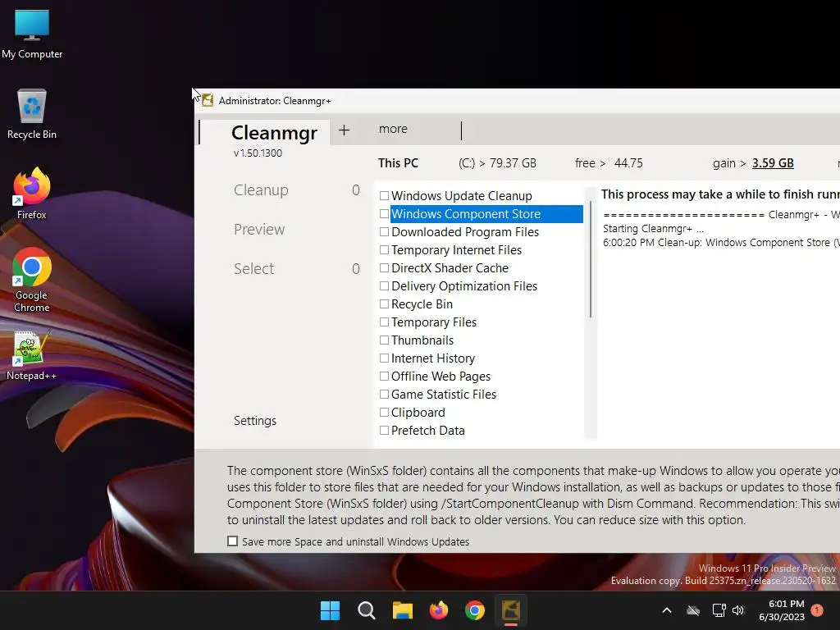Check the Windows Component Store checkbox
This screenshot has width=840, height=630.
click(x=384, y=214)
